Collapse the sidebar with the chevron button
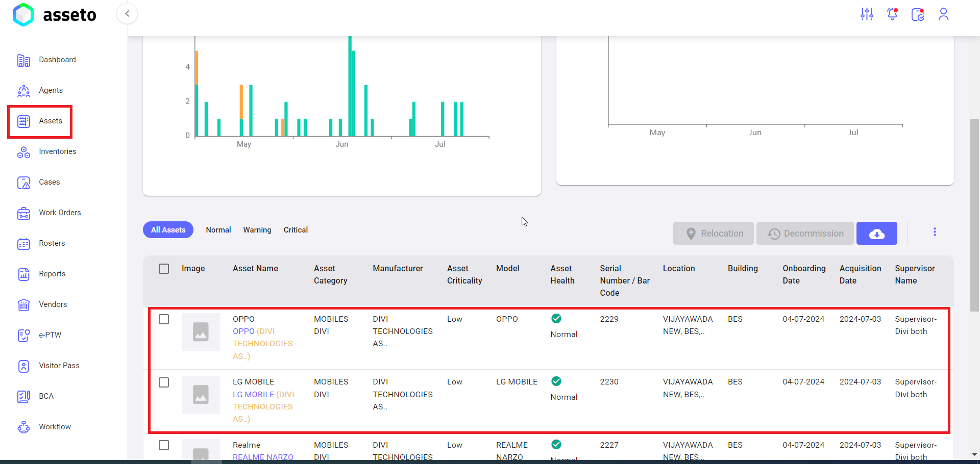Image resolution: width=980 pixels, height=464 pixels. point(127,14)
